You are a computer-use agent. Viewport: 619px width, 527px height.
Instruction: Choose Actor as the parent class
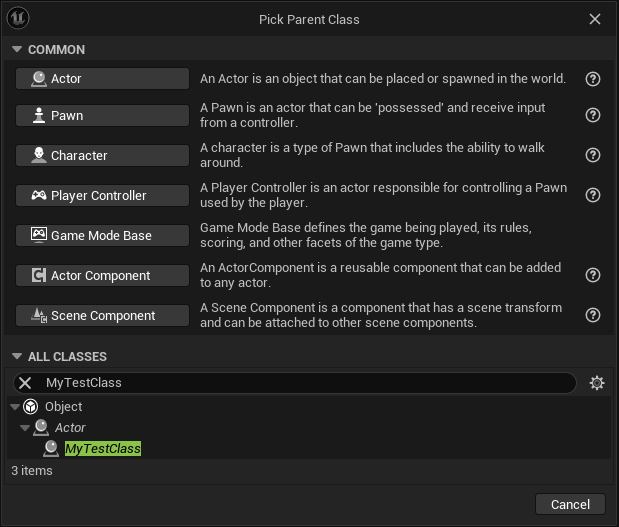(x=102, y=79)
